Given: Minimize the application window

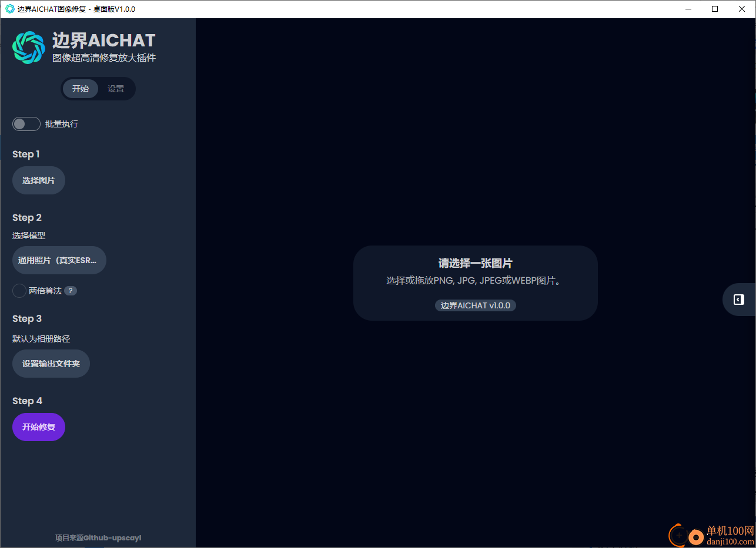Looking at the screenshot, I should pyautogui.click(x=688, y=9).
